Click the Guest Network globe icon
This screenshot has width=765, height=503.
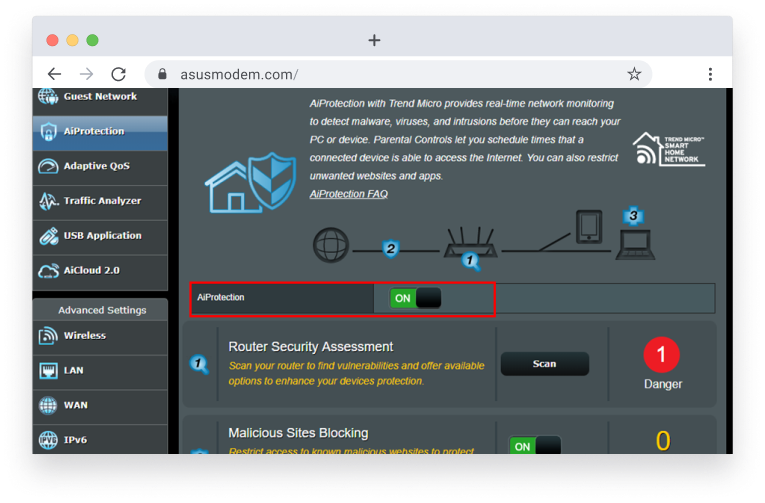pos(48,97)
